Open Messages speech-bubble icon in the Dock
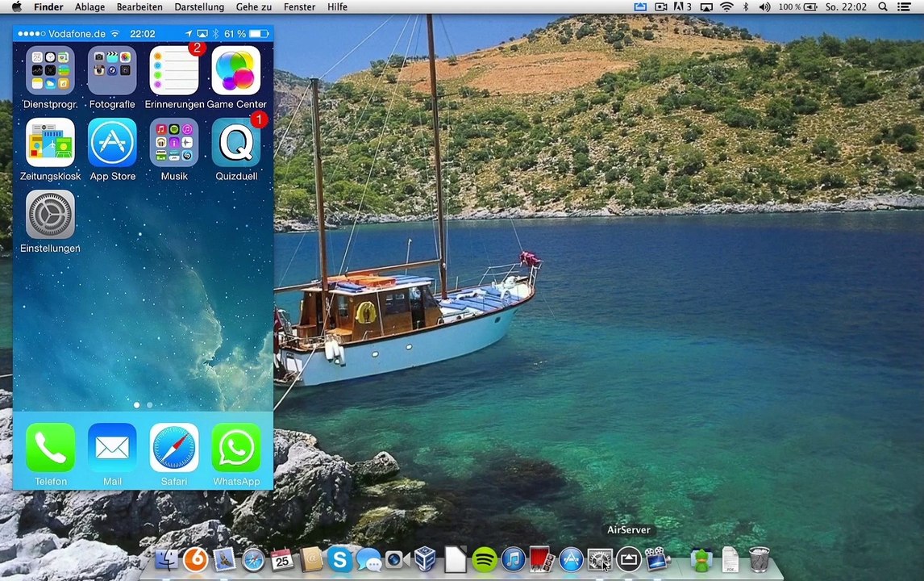Viewport: 924px width, 581px height. [x=369, y=559]
